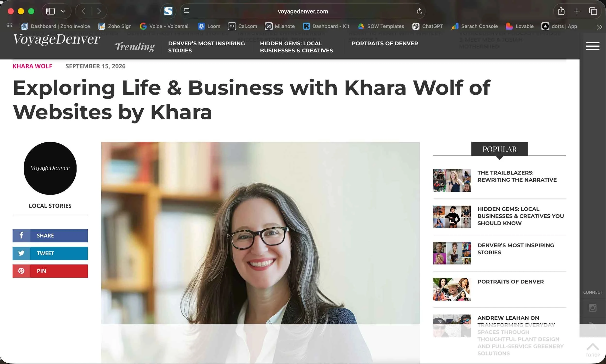Click the voyagedenver.com address field

pyautogui.click(x=303, y=11)
